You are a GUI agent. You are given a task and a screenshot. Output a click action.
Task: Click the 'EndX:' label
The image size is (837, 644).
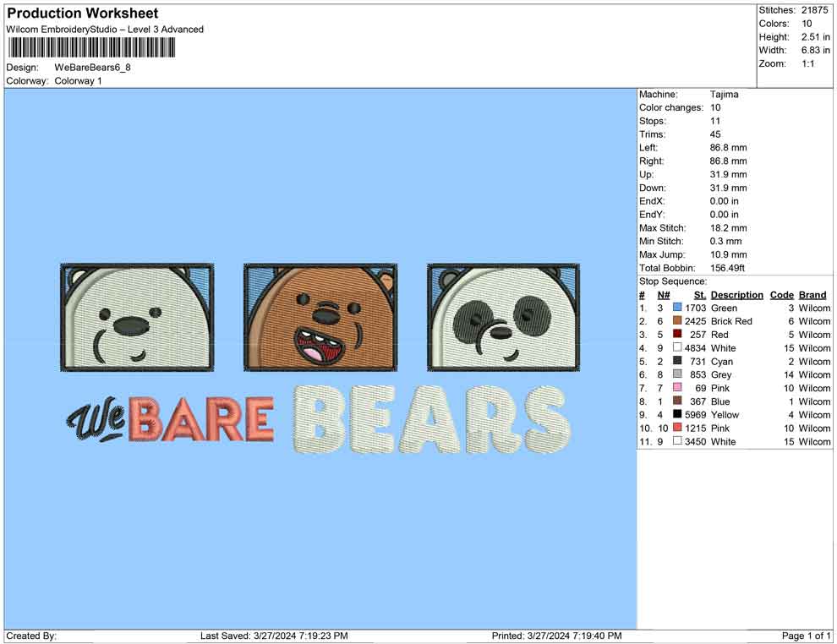click(652, 200)
